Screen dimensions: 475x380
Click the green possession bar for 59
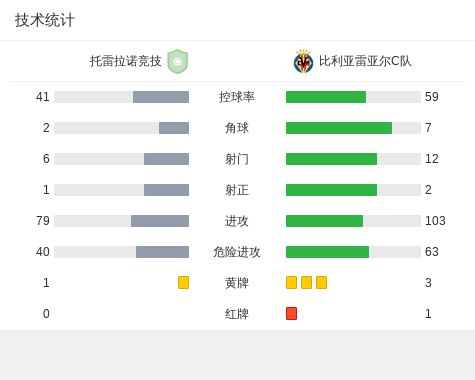[326, 97]
